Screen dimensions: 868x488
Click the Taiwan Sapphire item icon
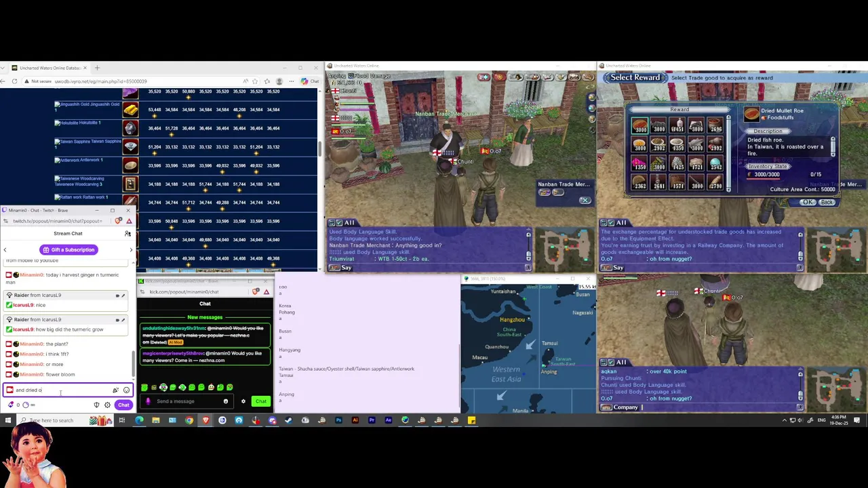130,146
